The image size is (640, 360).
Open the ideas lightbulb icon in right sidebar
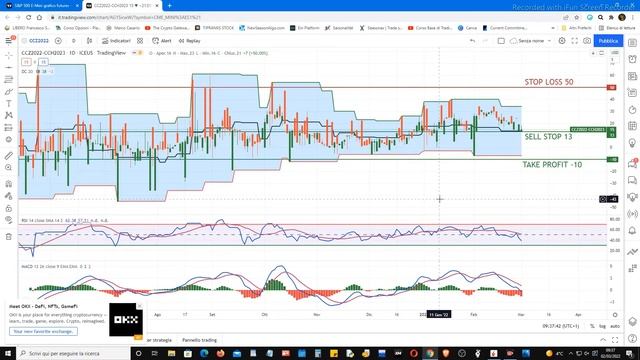(632, 143)
